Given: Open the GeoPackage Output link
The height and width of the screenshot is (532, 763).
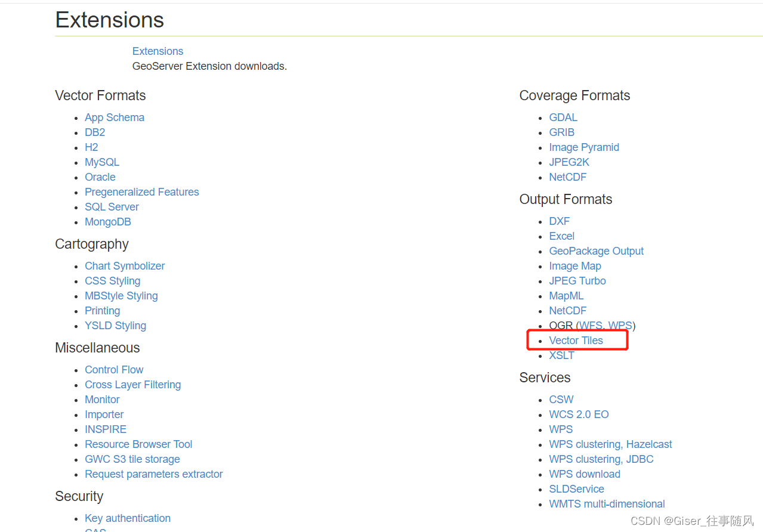Looking at the screenshot, I should pyautogui.click(x=596, y=251).
